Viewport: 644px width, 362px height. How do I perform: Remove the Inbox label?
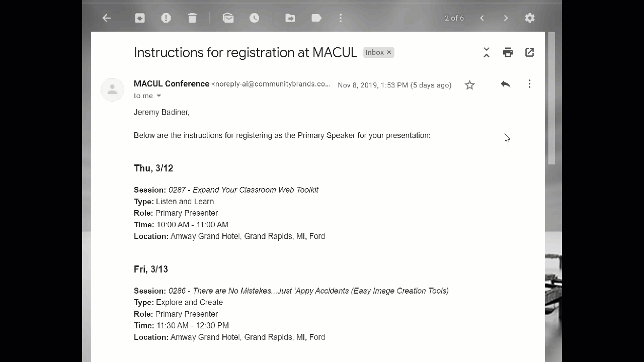point(389,52)
